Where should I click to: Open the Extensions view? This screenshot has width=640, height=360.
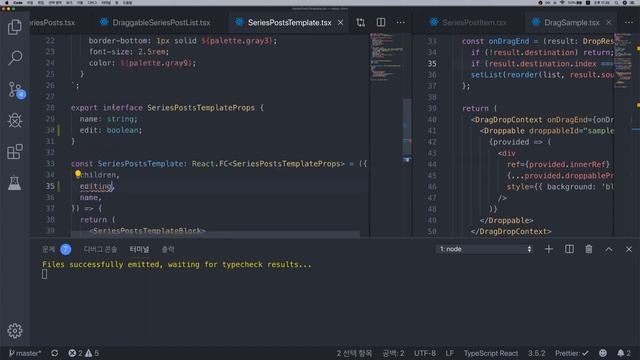tap(15, 151)
